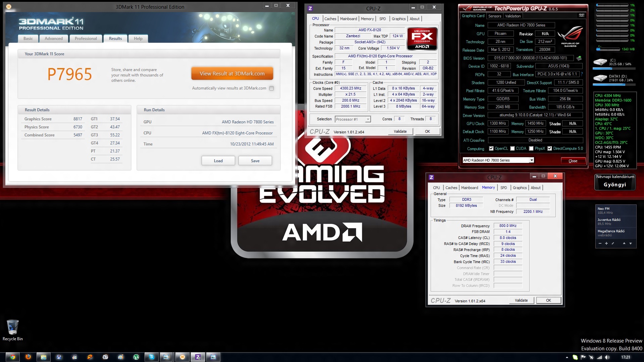The height and width of the screenshot is (362, 644).
Task: Click the Névnapi kalendárium gadget
Action: point(615,182)
